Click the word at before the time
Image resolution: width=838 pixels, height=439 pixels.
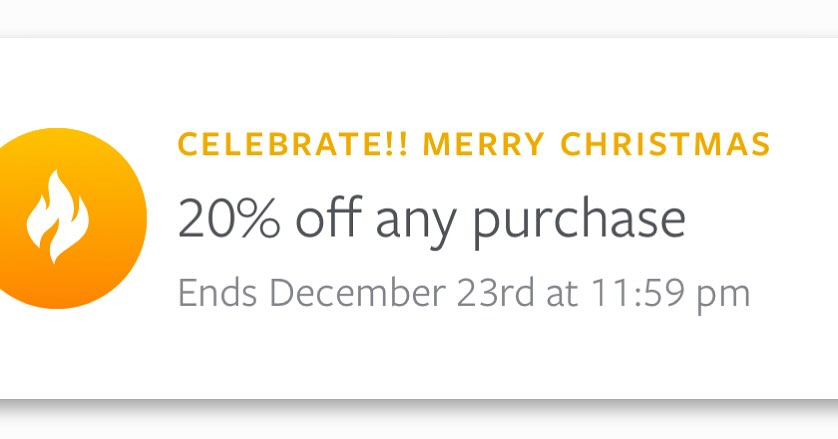562,295
